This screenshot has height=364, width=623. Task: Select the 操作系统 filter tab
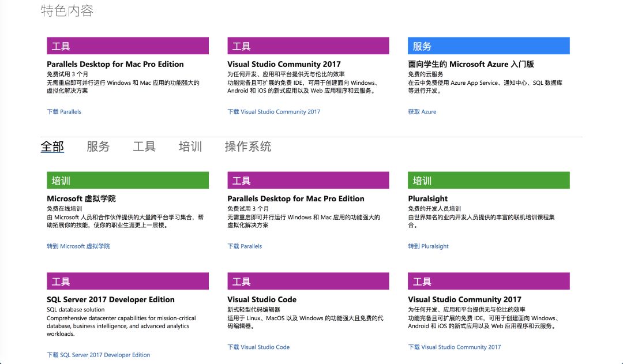pos(248,147)
